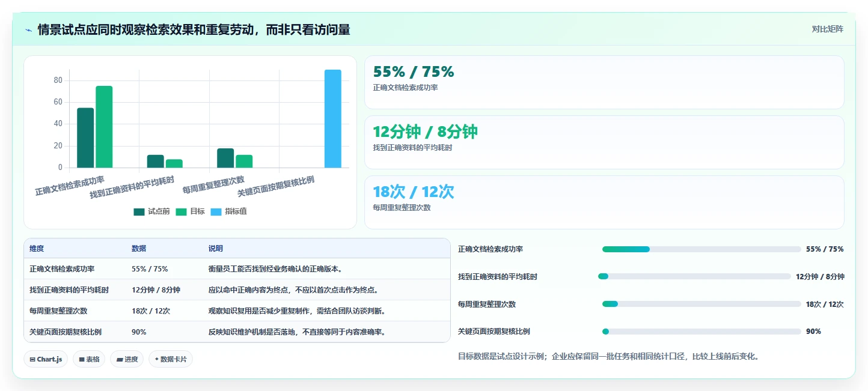Click 正确文档检索成功率 caption in stat card
The width and height of the screenshot is (868, 391).
click(405, 88)
